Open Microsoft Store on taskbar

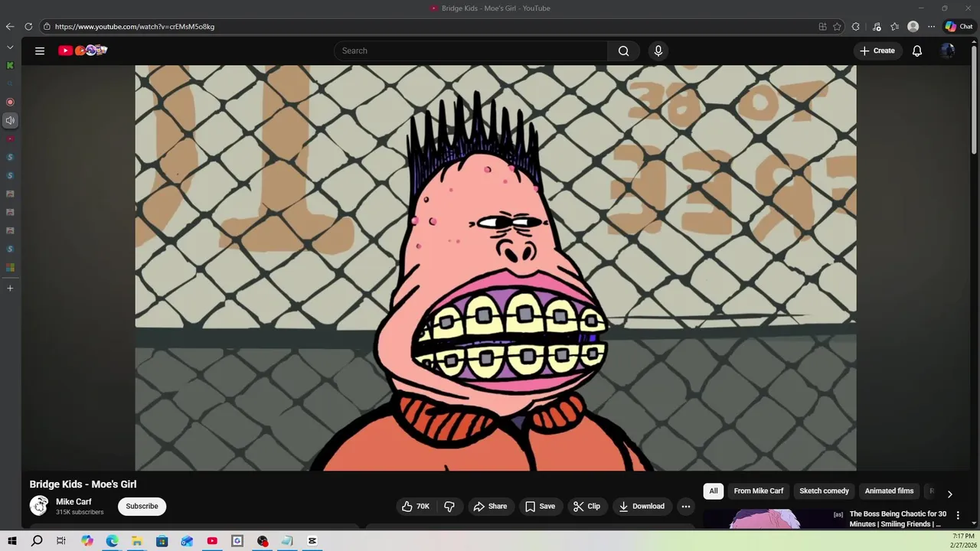click(x=162, y=541)
